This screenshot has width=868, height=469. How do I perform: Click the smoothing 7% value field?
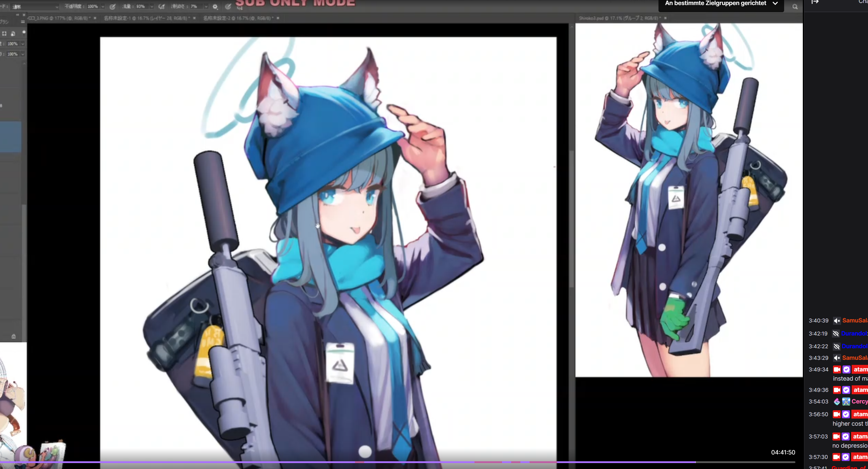coord(196,7)
